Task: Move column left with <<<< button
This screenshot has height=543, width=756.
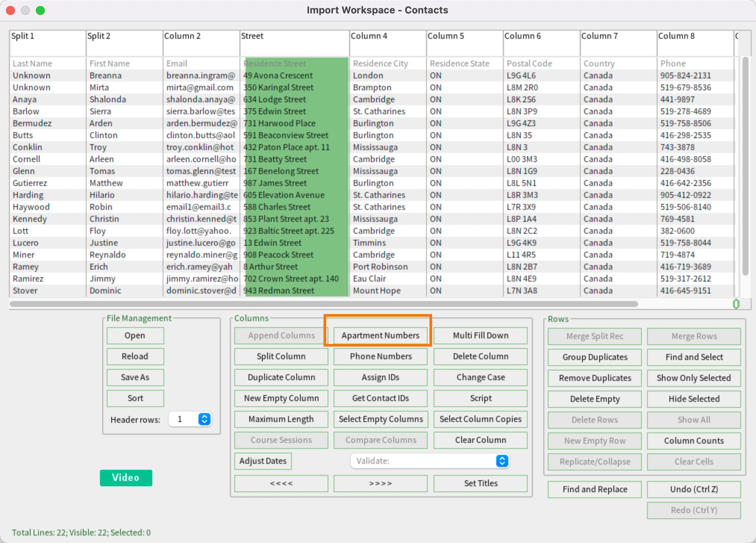Action: (x=281, y=483)
